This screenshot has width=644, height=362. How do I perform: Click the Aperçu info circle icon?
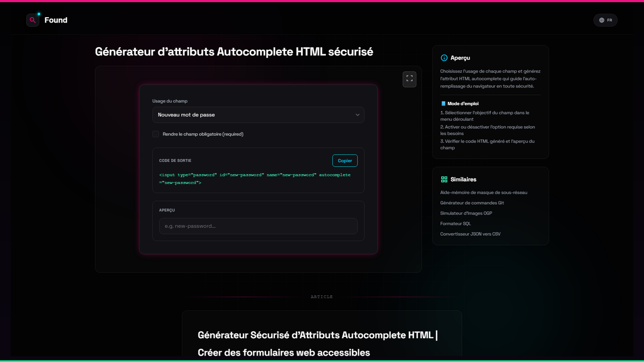tap(444, 58)
